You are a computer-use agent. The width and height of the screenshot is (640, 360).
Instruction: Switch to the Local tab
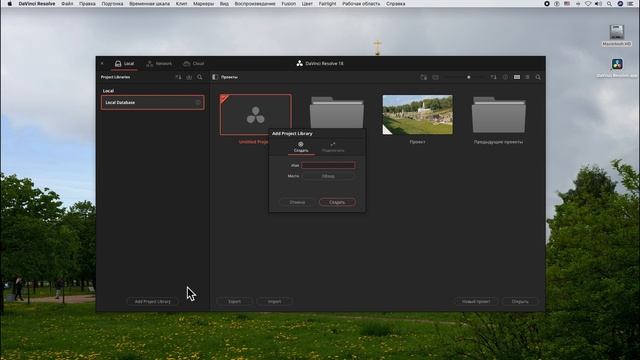point(124,64)
